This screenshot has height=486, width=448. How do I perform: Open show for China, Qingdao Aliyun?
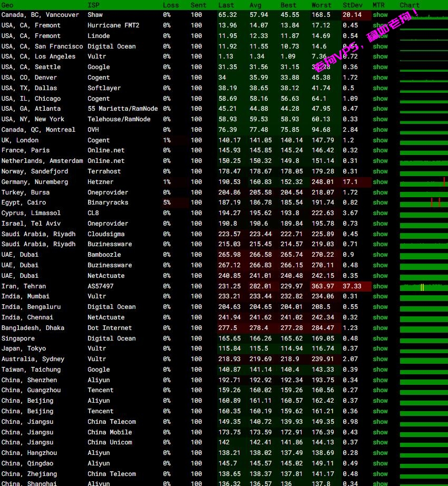pyautogui.click(x=380, y=463)
